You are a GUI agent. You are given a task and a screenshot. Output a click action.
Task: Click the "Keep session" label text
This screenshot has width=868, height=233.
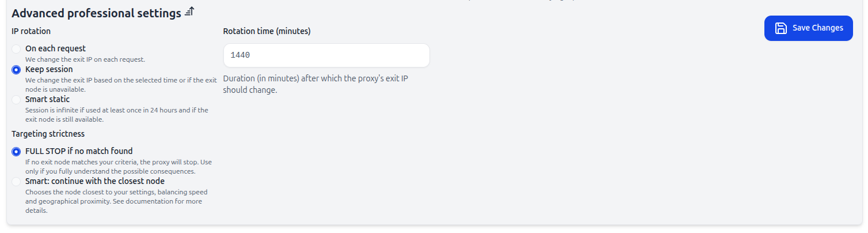(x=49, y=69)
